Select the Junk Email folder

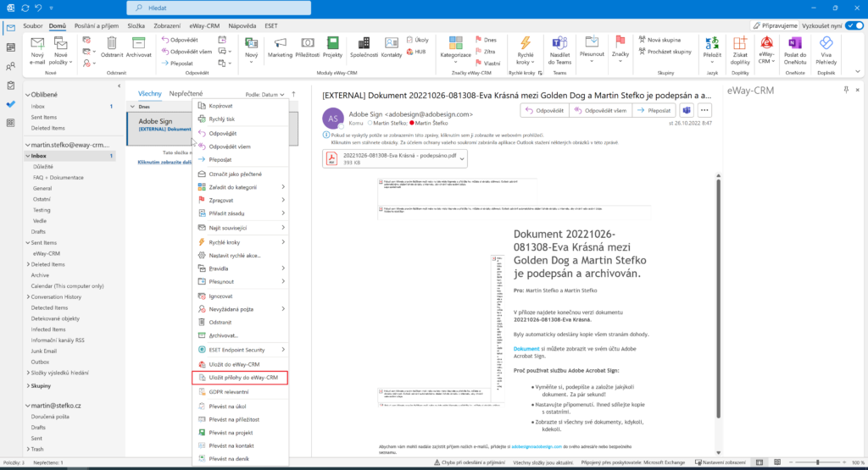tap(44, 351)
